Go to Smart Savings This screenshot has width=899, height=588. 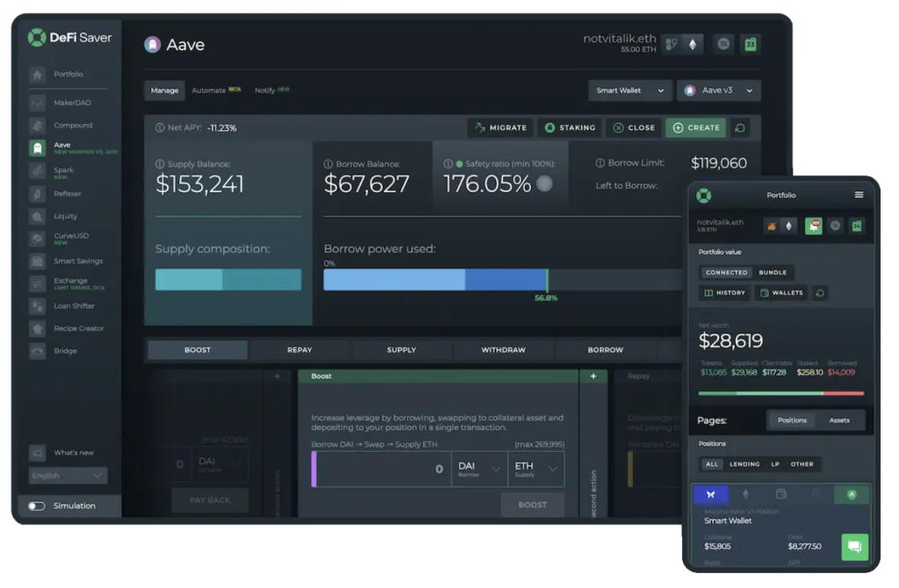(66, 262)
